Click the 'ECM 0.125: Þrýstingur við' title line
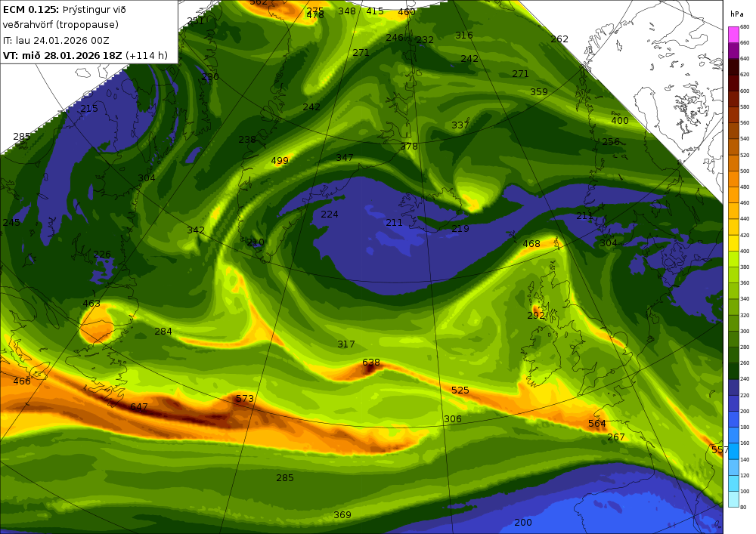756x534 pixels. tap(64, 10)
